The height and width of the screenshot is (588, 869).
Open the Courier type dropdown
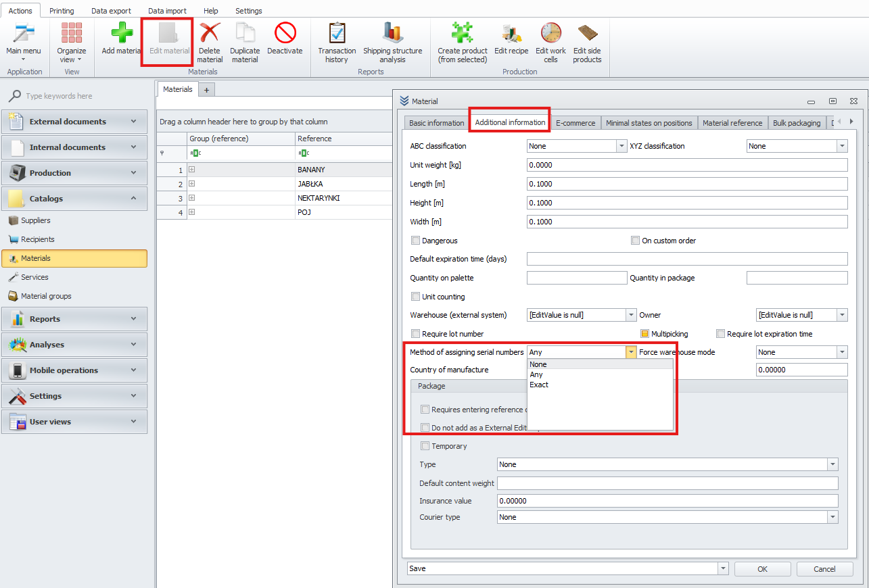click(833, 517)
